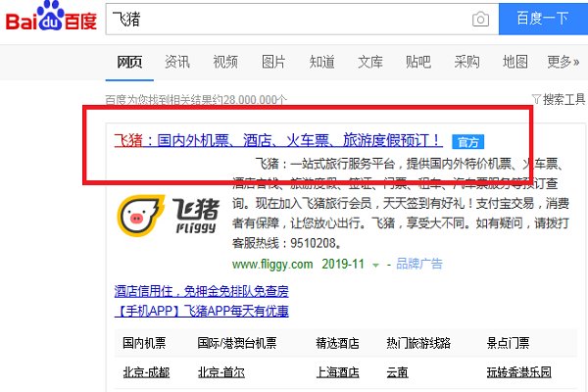This screenshot has width=588, height=392.
Task: Click the 品牌广告 label link
Action: click(419, 264)
